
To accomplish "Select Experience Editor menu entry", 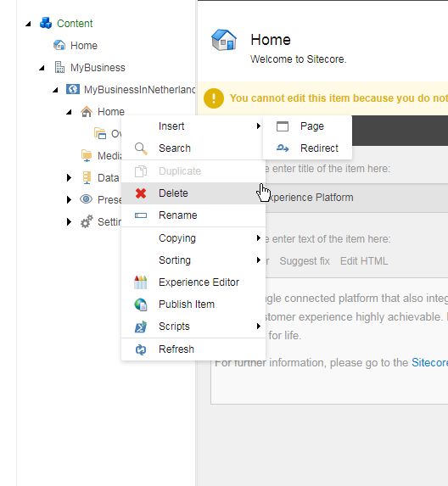I will click(193, 282).
